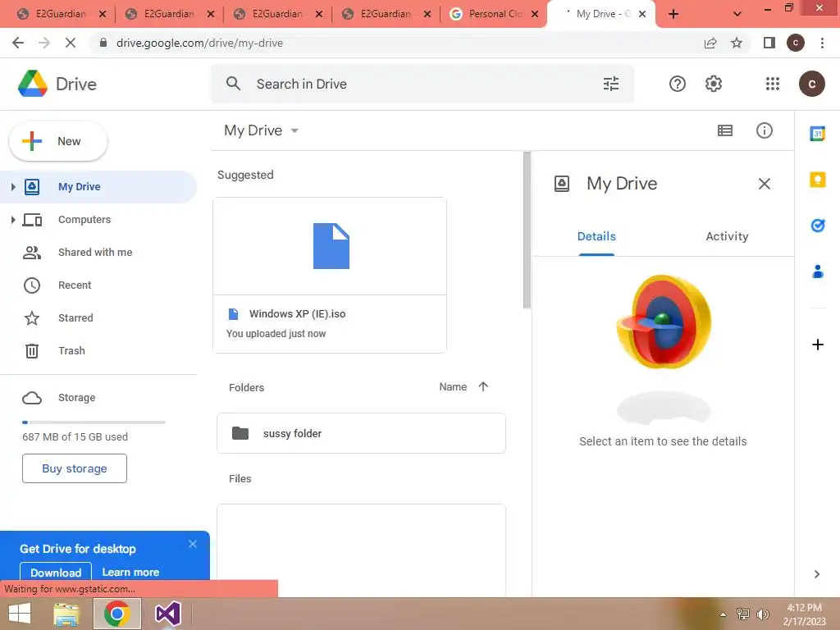Image resolution: width=840 pixels, height=630 pixels.
Task: Open Windows Start menu
Action: click(20, 614)
